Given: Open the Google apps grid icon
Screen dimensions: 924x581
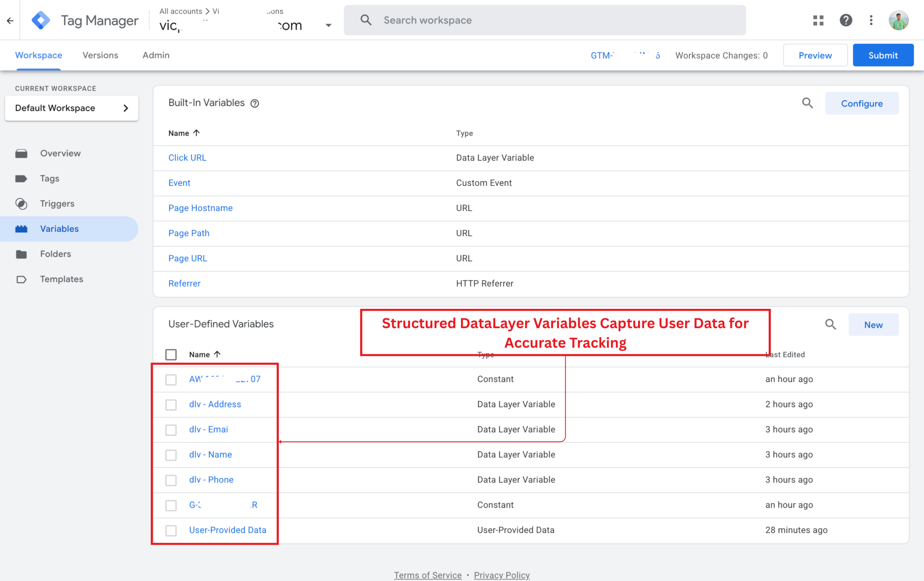Looking at the screenshot, I should (x=818, y=20).
